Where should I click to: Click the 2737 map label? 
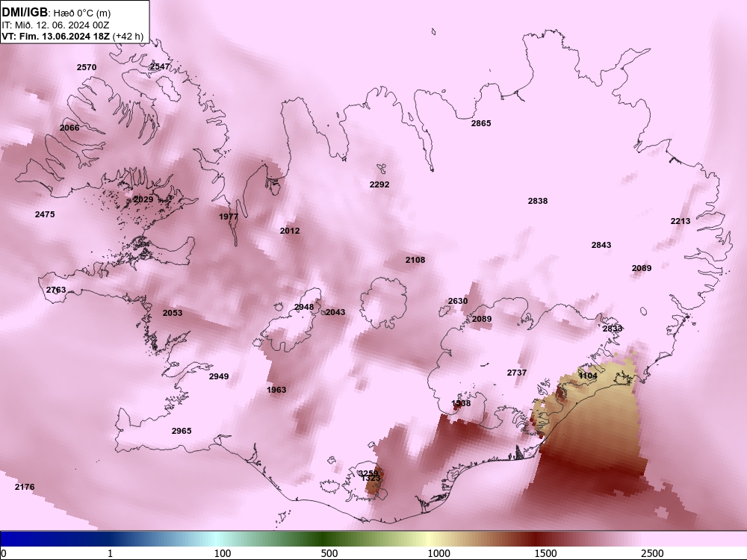tap(516, 373)
